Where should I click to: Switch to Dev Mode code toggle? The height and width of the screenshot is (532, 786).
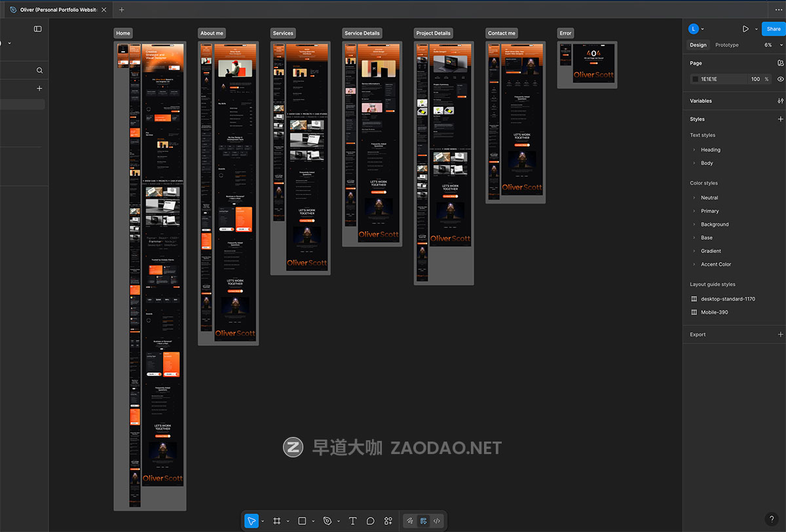point(437,521)
